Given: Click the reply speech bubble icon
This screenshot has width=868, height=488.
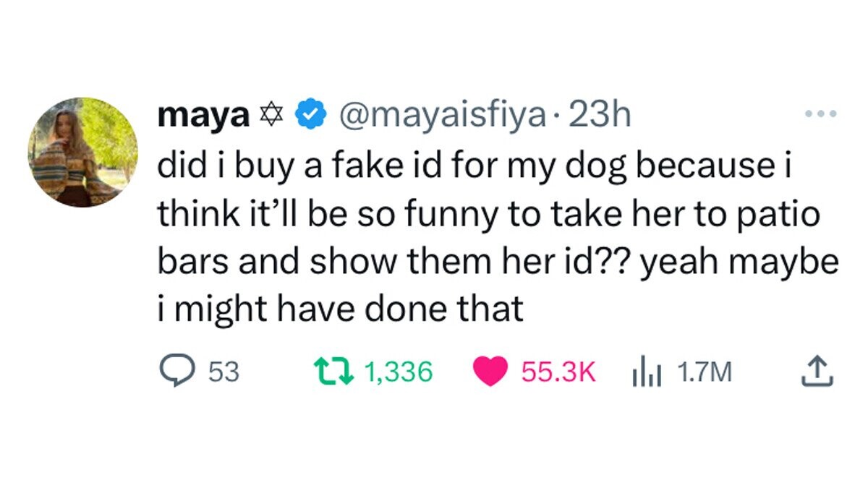Looking at the screenshot, I should click(x=173, y=372).
